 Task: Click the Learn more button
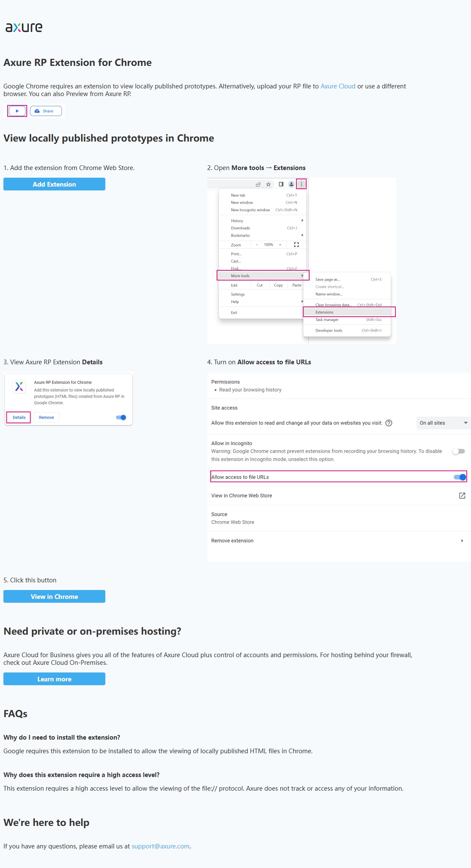(54, 679)
